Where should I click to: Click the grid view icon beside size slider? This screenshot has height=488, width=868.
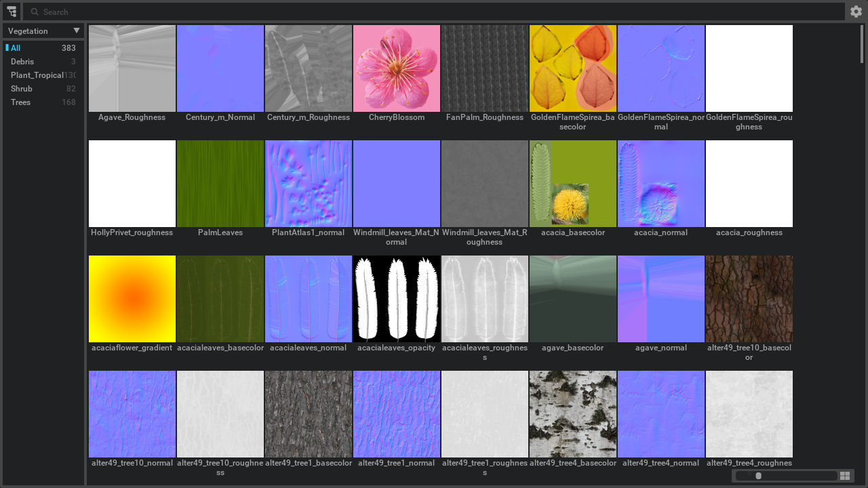pyautogui.click(x=845, y=476)
